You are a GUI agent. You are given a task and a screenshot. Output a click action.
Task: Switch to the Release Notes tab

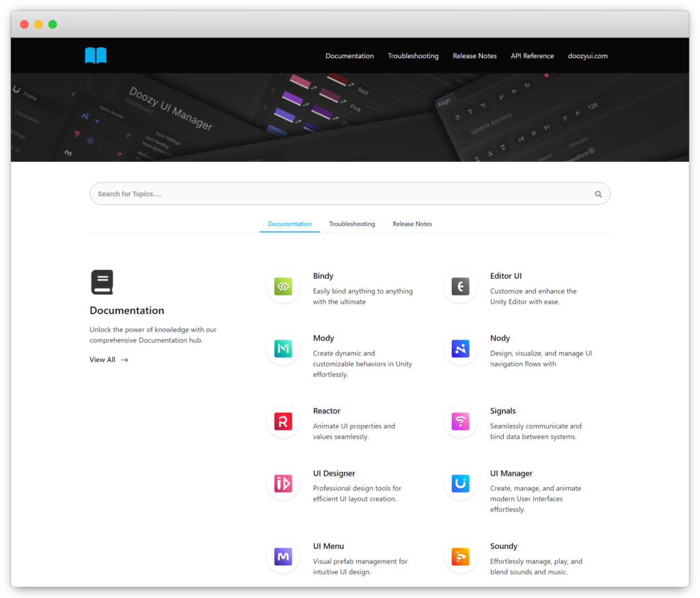click(412, 223)
